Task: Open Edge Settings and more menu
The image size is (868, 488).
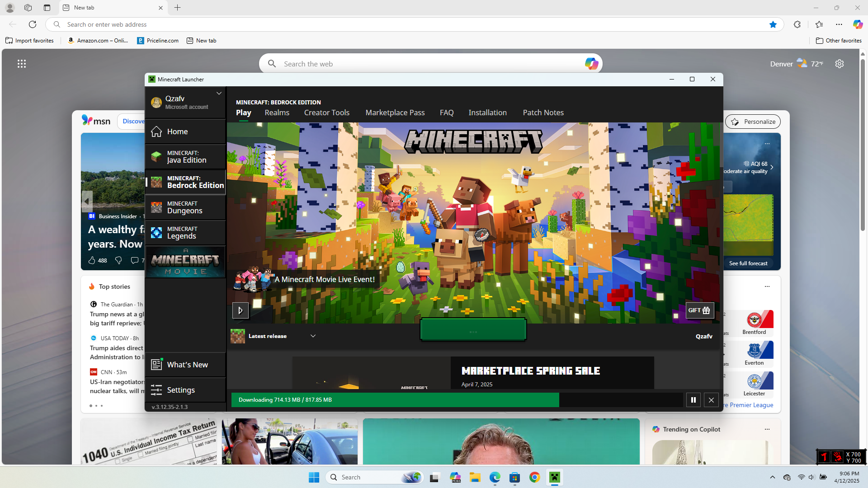Action: point(839,24)
